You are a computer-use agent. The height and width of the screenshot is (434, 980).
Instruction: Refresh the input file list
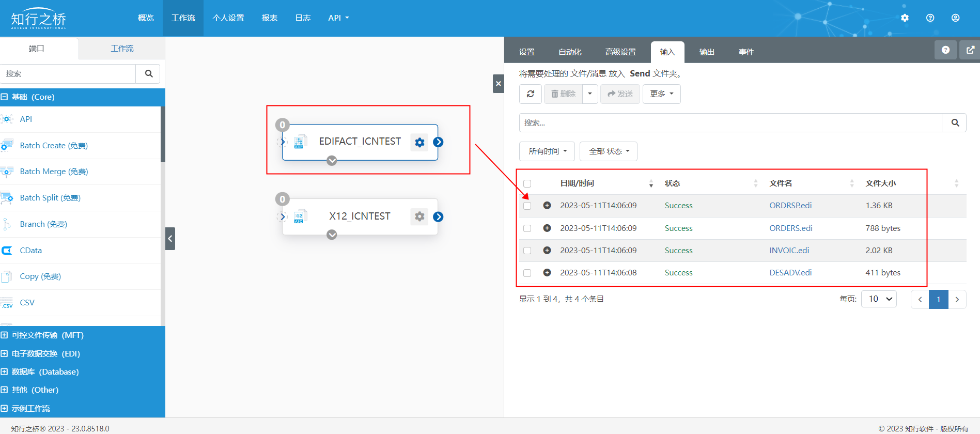coord(530,94)
